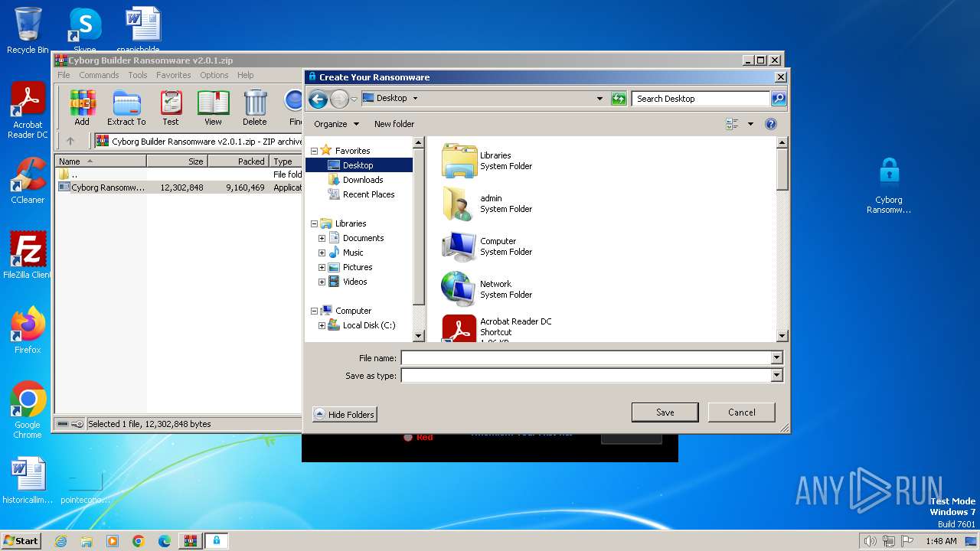Viewport: 980px width, 551px height.
Task: Open the File name dropdown arrow
Action: (x=776, y=357)
